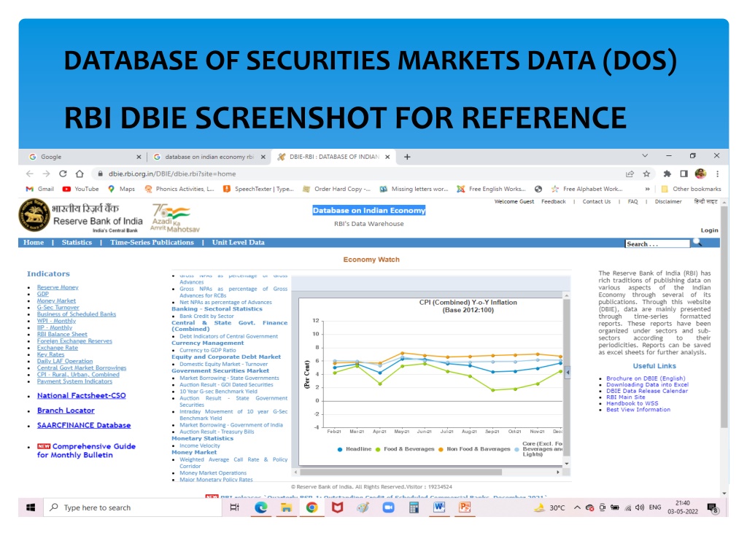Open Comprehensive Guide for Monthly Bulletin
Image resolution: width=747 pixels, height=560 pixels.
(86, 451)
